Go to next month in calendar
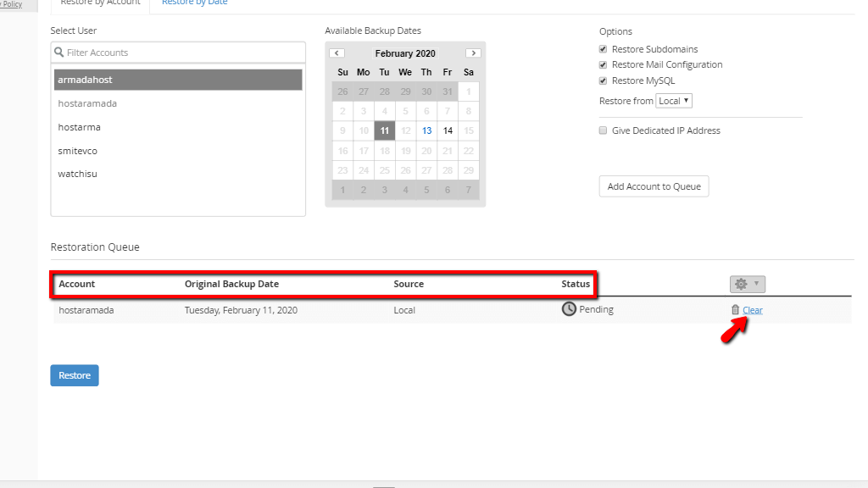The height and width of the screenshot is (488, 868). [x=473, y=53]
